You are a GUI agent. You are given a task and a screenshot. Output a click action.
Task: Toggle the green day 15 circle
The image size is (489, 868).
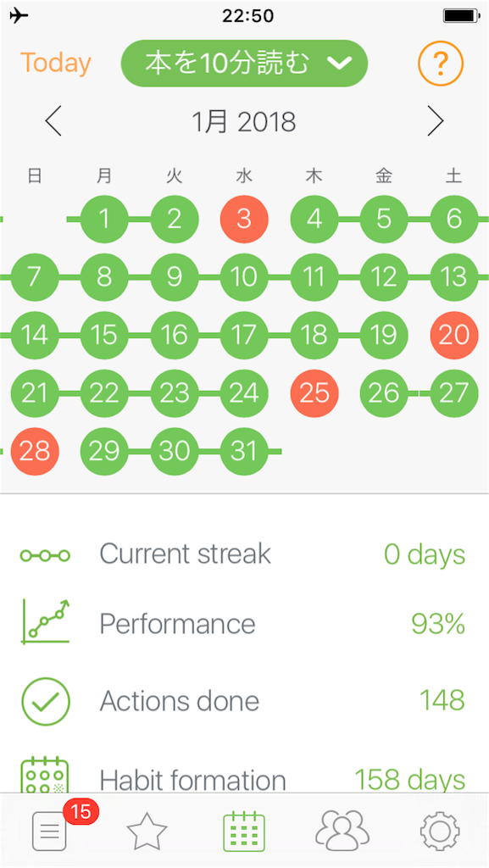(104, 335)
